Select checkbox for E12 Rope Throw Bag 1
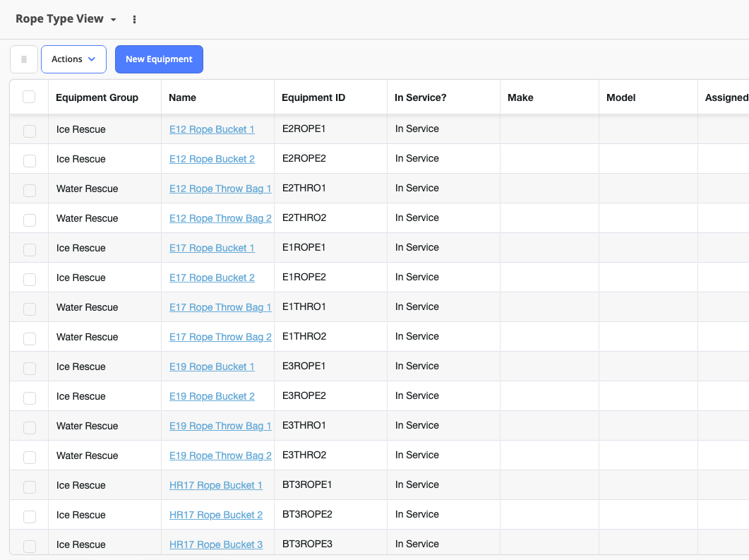The width and height of the screenshot is (749, 560). (x=30, y=190)
